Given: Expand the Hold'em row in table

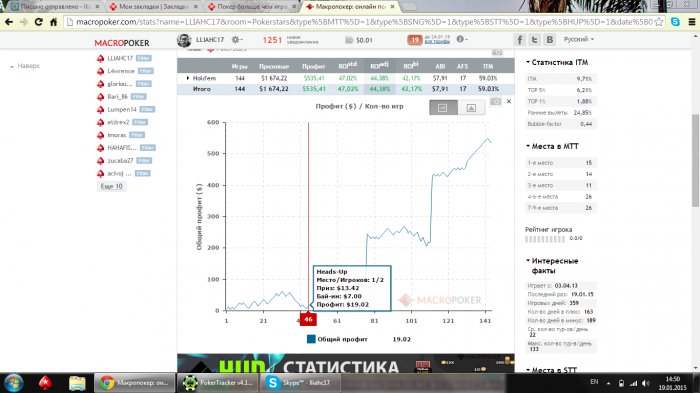Looking at the screenshot, I should click(x=188, y=78).
